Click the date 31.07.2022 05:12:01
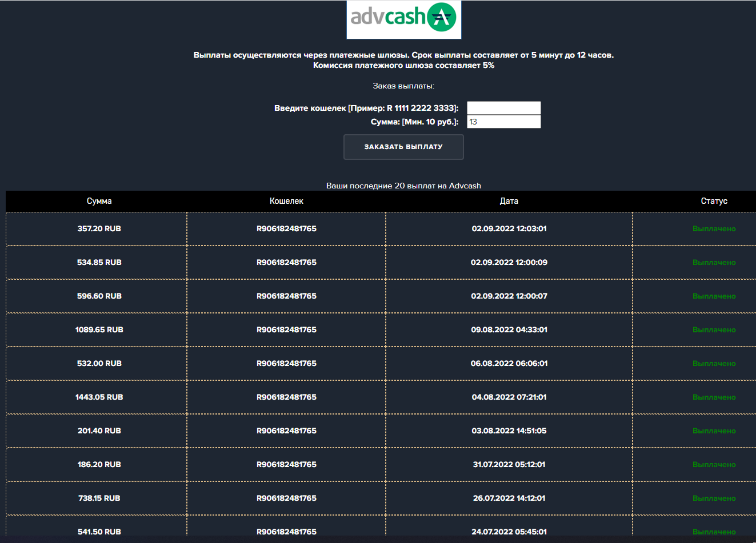 (x=509, y=464)
